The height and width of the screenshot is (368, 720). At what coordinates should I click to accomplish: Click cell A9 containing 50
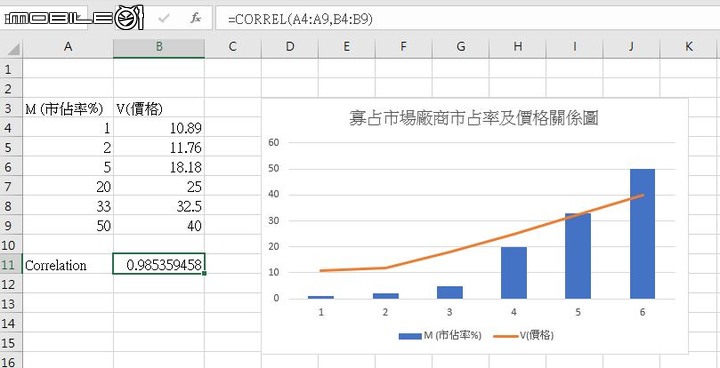click(x=68, y=226)
